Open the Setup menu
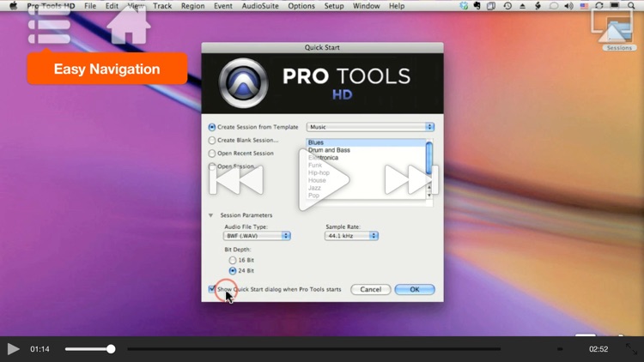 pyautogui.click(x=334, y=6)
